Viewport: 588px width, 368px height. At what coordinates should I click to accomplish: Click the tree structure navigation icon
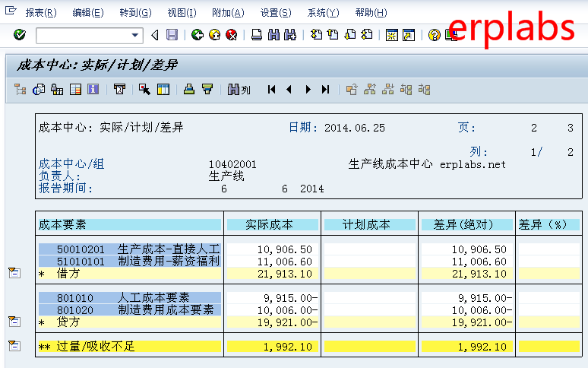20,89
